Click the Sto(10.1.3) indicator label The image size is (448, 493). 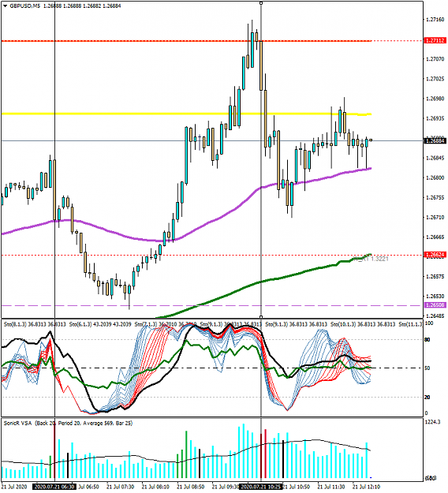pyautogui.click(x=363, y=324)
